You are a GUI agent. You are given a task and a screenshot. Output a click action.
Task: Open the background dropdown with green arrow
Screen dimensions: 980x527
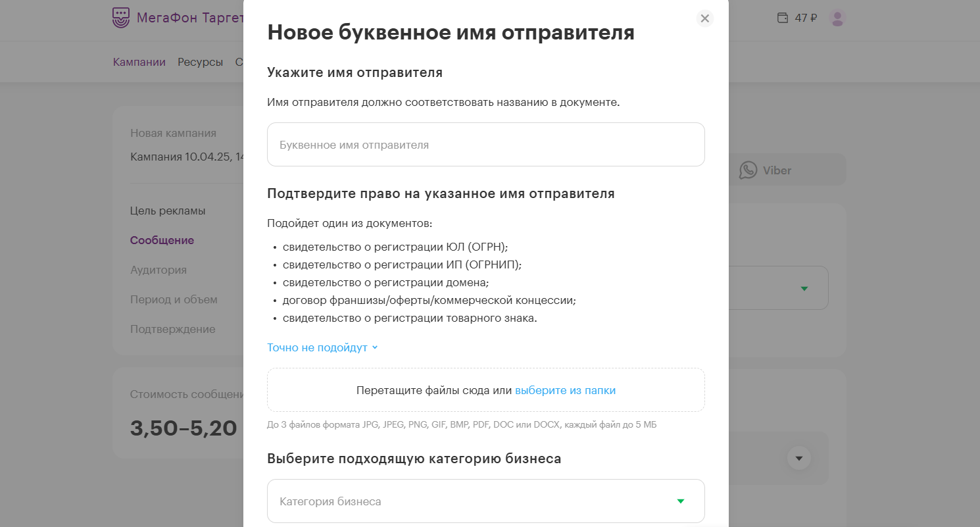click(778, 288)
